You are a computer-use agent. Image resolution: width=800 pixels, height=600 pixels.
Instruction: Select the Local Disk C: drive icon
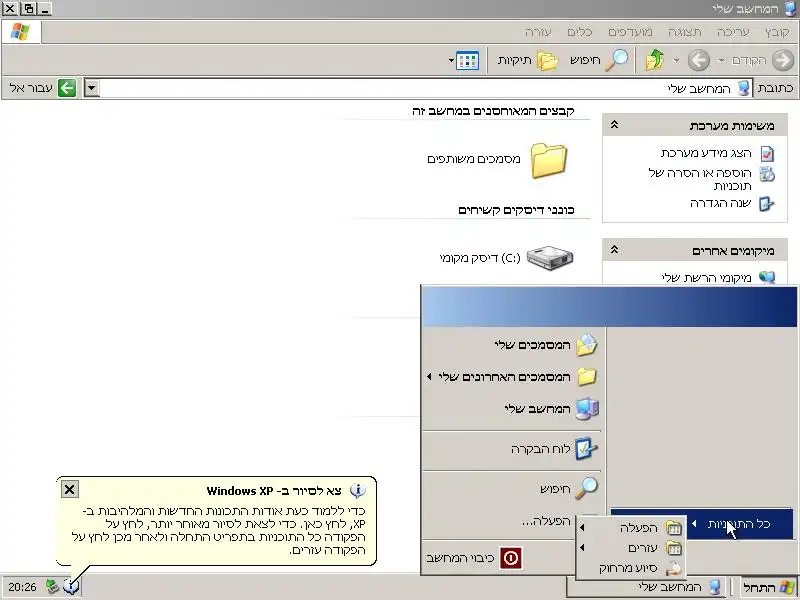(x=549, y=258)
